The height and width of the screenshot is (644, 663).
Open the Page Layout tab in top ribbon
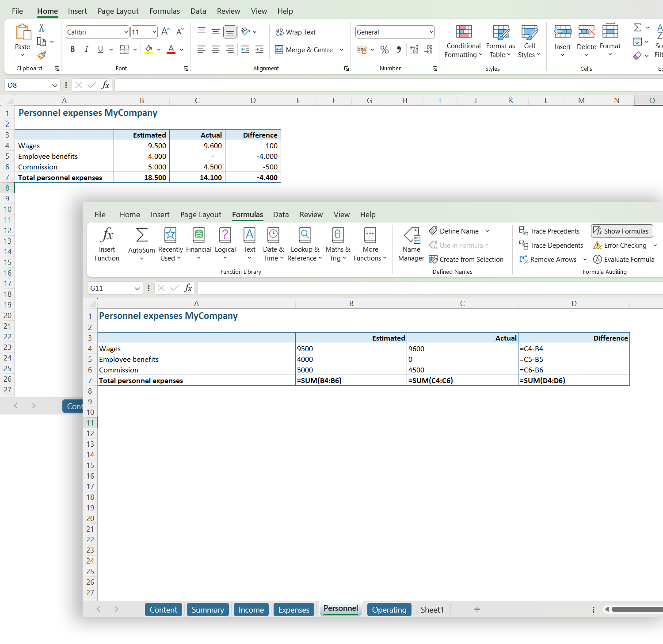point(118,11)
